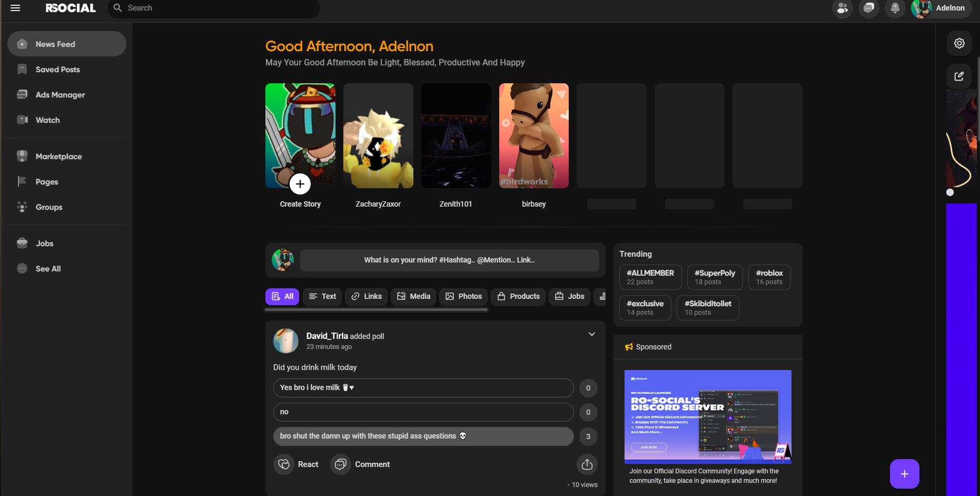This screenshot has width=980, height=496.
Task: Open the friend requests icon
Action: [x=842, y=8]
